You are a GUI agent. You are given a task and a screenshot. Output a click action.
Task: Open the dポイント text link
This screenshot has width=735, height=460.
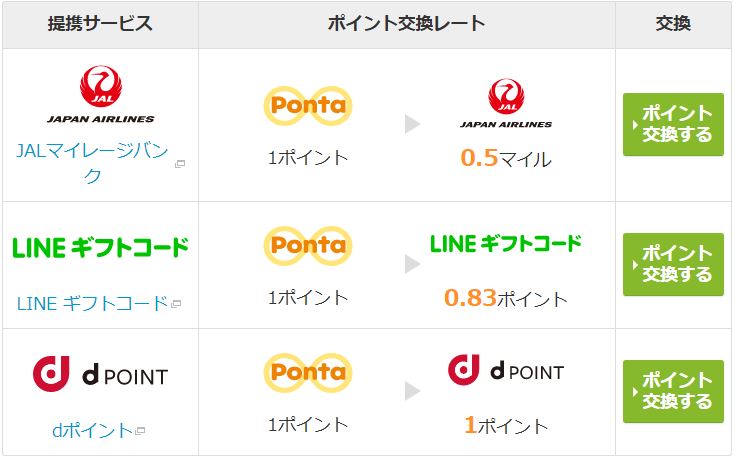pyautogui.click(x=92, y=430)
